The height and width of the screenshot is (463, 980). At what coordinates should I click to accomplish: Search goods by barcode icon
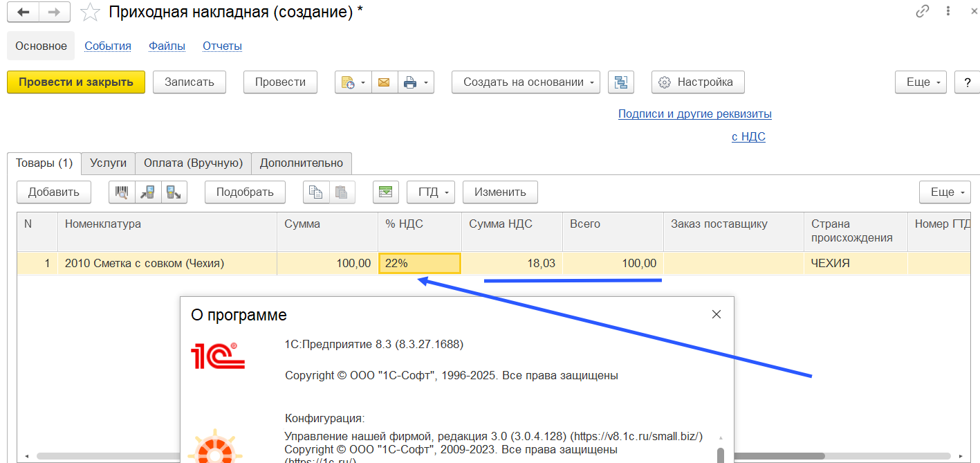point(122,192)
